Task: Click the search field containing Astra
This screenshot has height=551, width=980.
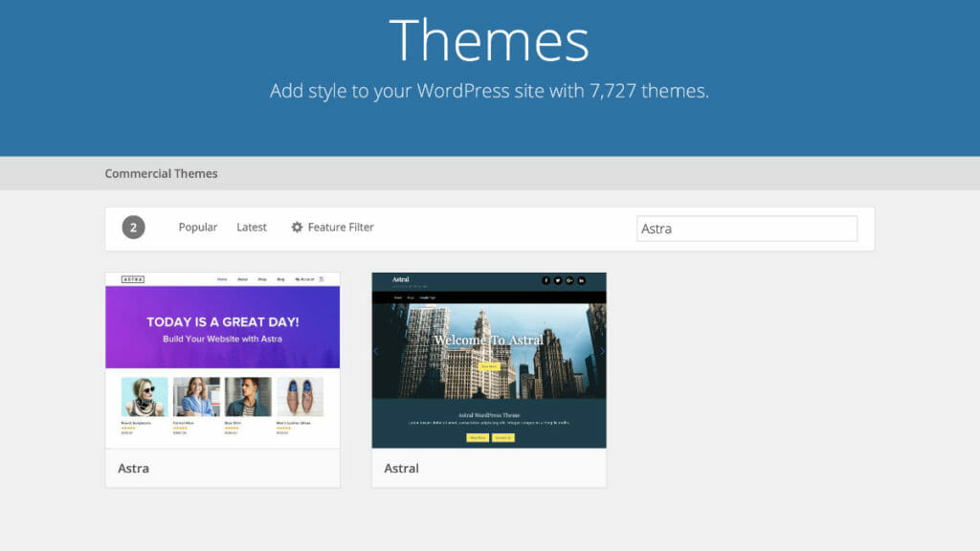Action: coord(746,228)
